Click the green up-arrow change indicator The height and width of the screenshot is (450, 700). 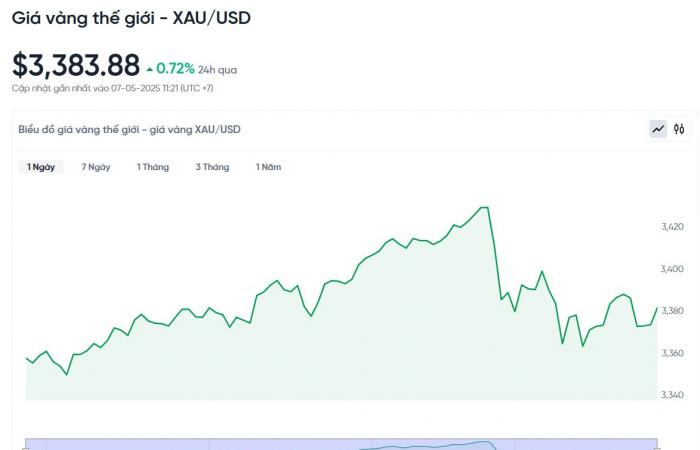150,69
